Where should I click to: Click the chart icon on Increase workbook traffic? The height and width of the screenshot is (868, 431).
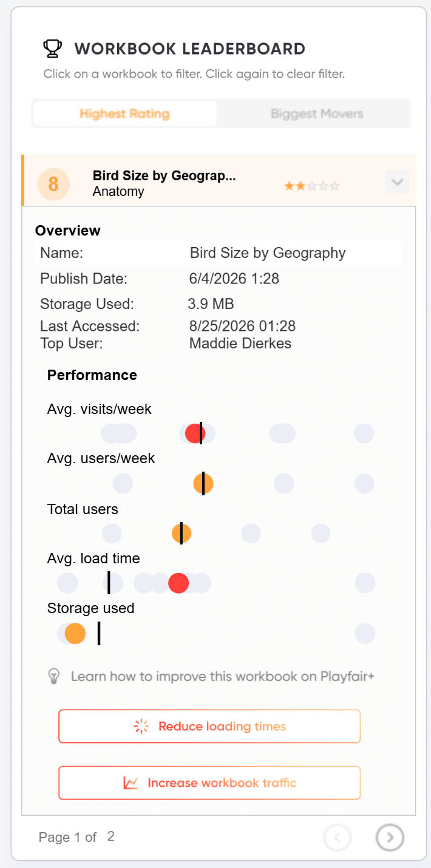pyautogui.click(x=131, y=783)
